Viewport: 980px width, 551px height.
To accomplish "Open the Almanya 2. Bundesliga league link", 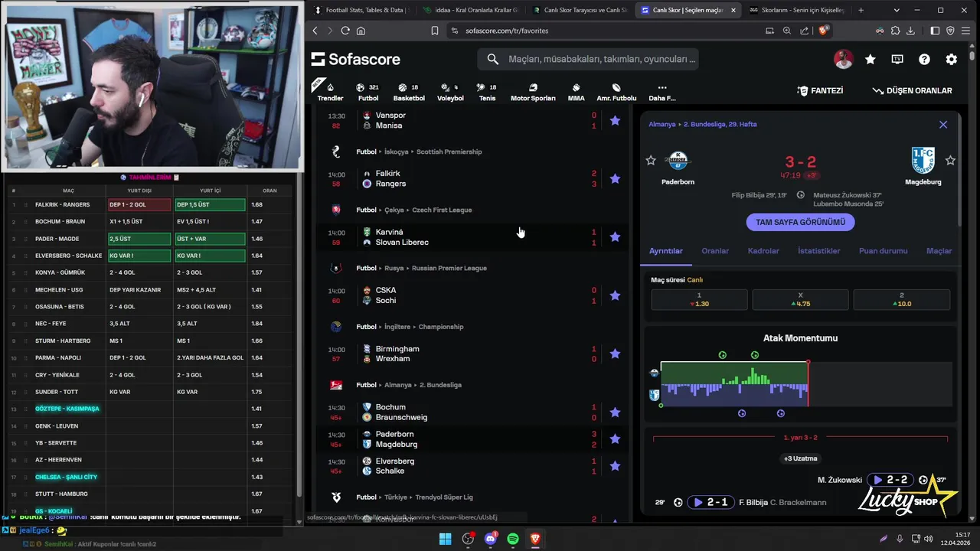I will 703,124.
